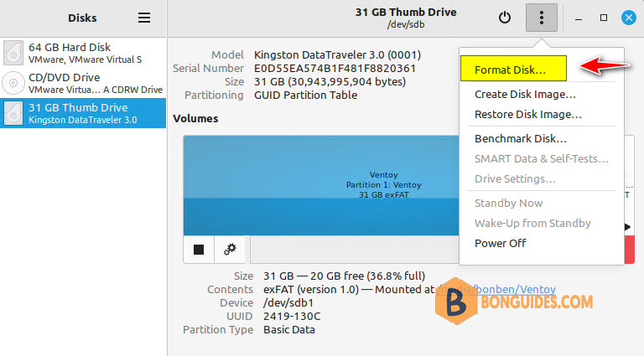Click the /dev/sdb1 device value
This screenshot has width=644, height=356.
coord(288,302)
